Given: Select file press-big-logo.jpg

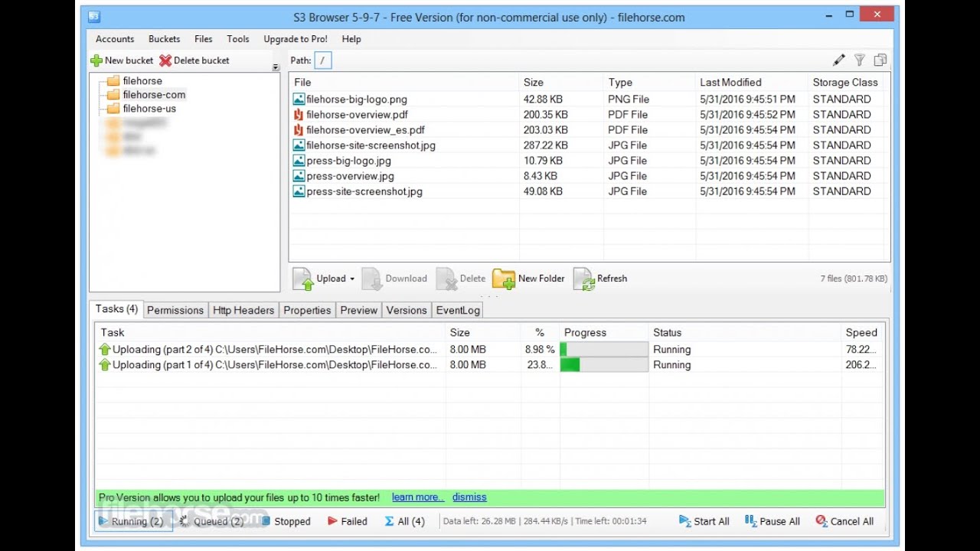Looking at the screenshot, I should tap(348, 161).
